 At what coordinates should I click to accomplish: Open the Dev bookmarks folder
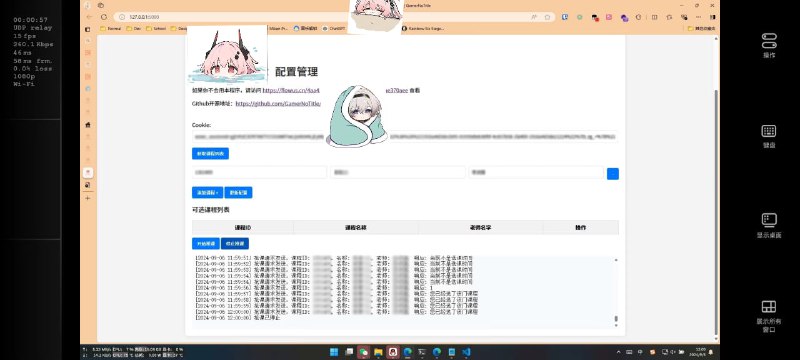point(134,29)
